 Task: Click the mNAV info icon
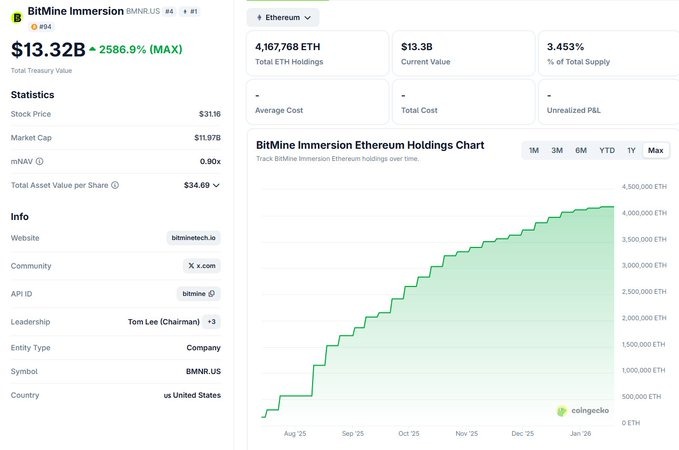click(x=39, y=161)
